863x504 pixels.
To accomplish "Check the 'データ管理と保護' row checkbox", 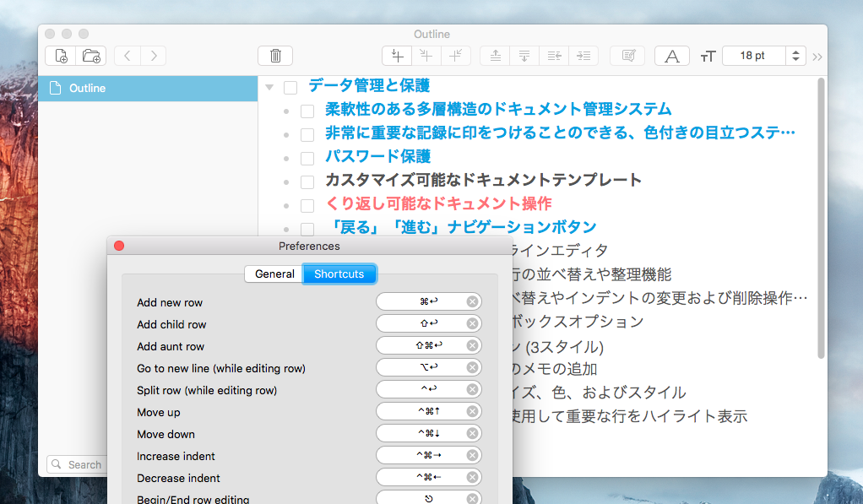I will coord(290,87).
